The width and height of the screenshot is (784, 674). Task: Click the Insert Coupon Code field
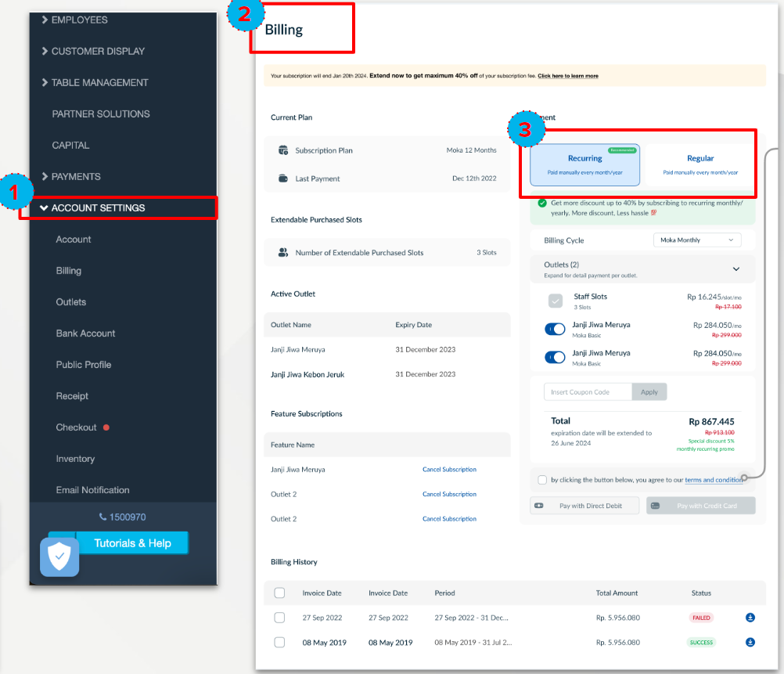tap(587, 392)
